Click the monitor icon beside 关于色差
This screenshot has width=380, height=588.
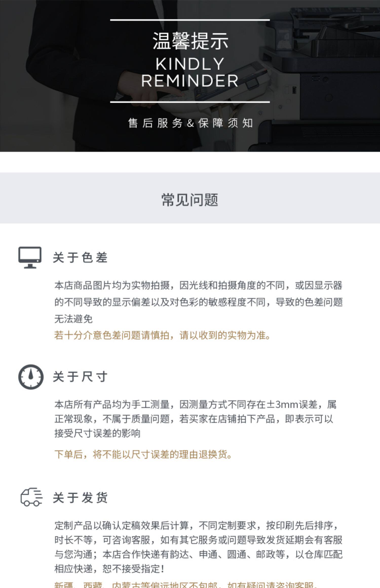(x=30, y=258)
